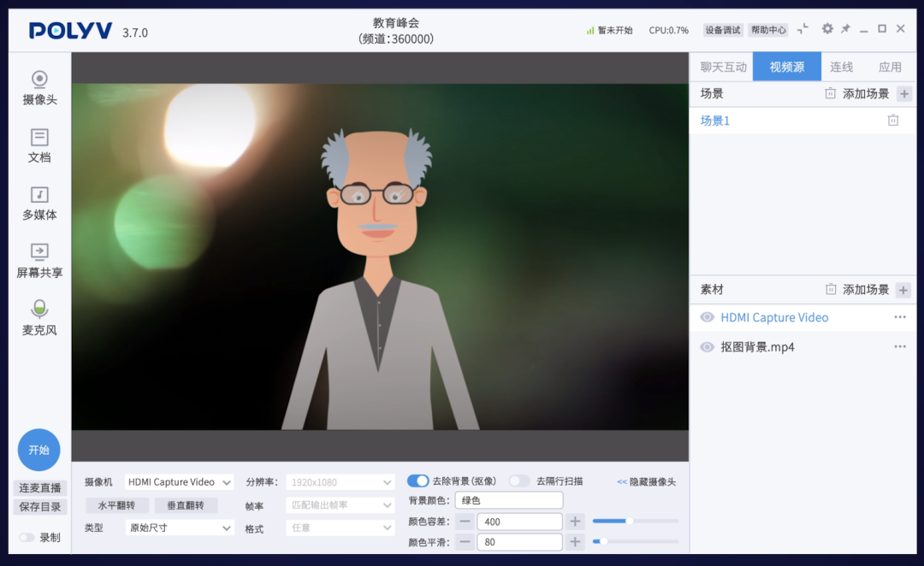Click the 多媒体 multimedia icon
Screen dimensions: 924x566
38,203
